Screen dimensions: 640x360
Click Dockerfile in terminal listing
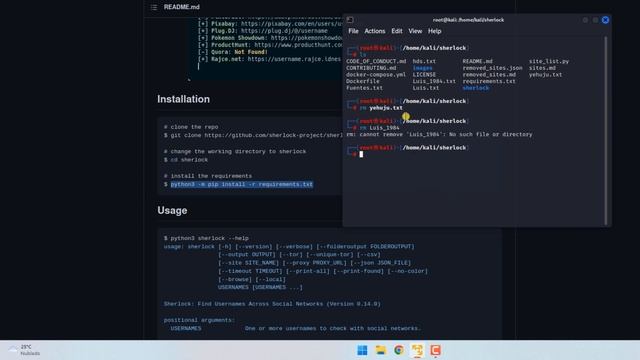tap(362, 81)
